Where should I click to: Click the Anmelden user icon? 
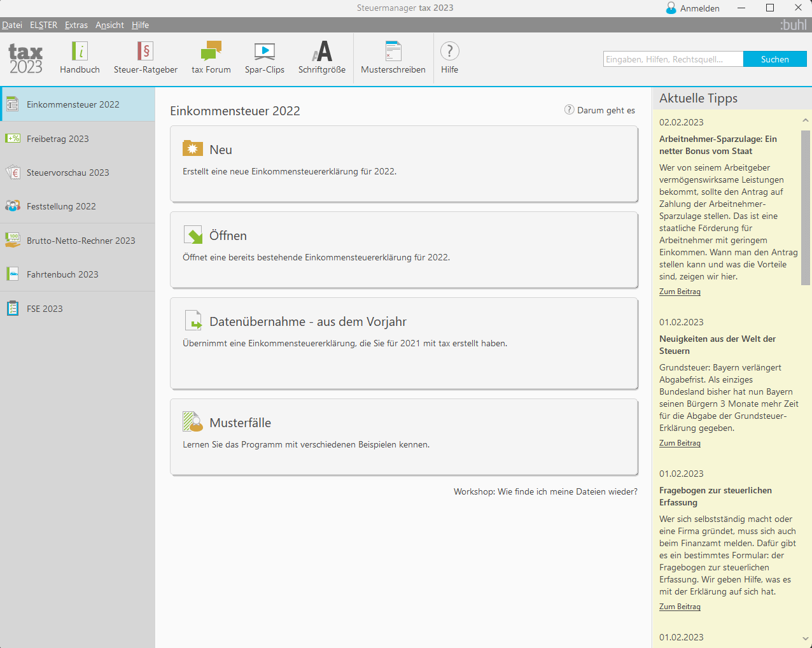tap(671, 8)
